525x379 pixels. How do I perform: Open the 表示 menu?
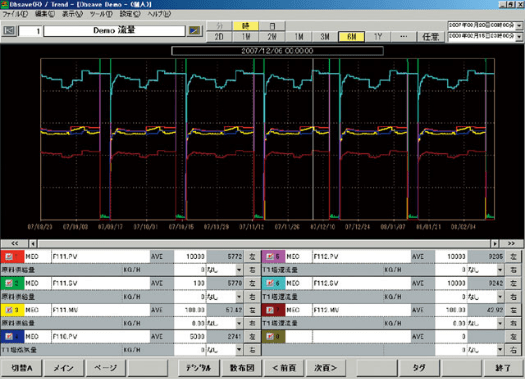72,14
